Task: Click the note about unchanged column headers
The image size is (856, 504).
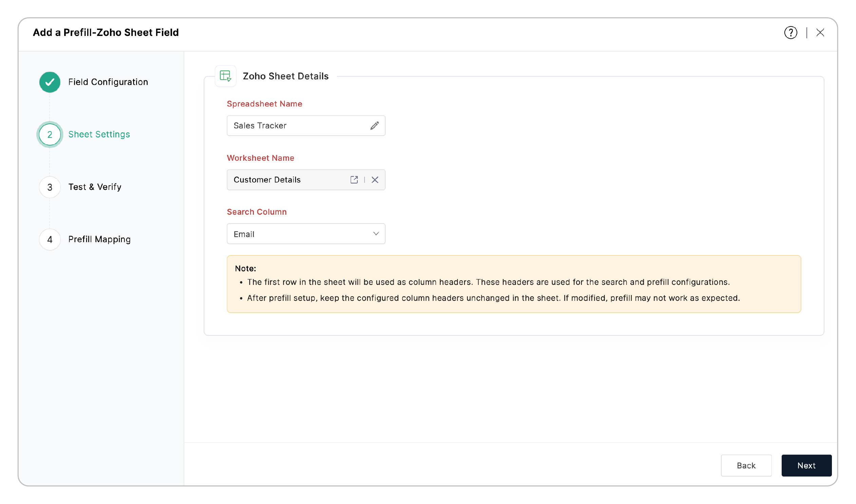Action: [494, 298]
